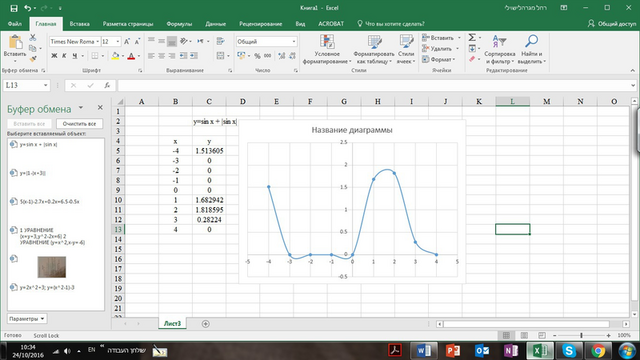Expand the number format Общий dropdown
The width and height of the screenshot is (640, 360).
[293, 42]
